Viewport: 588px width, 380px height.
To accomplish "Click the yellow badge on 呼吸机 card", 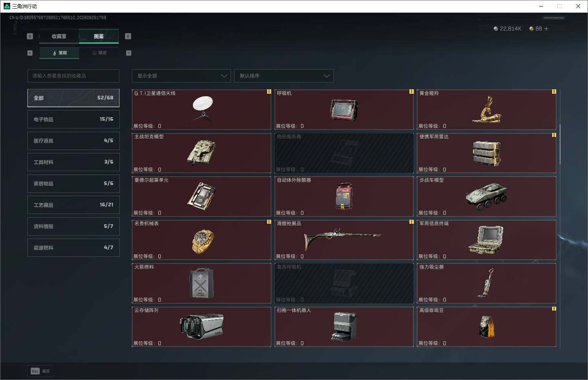I will [x=411, y=92].
